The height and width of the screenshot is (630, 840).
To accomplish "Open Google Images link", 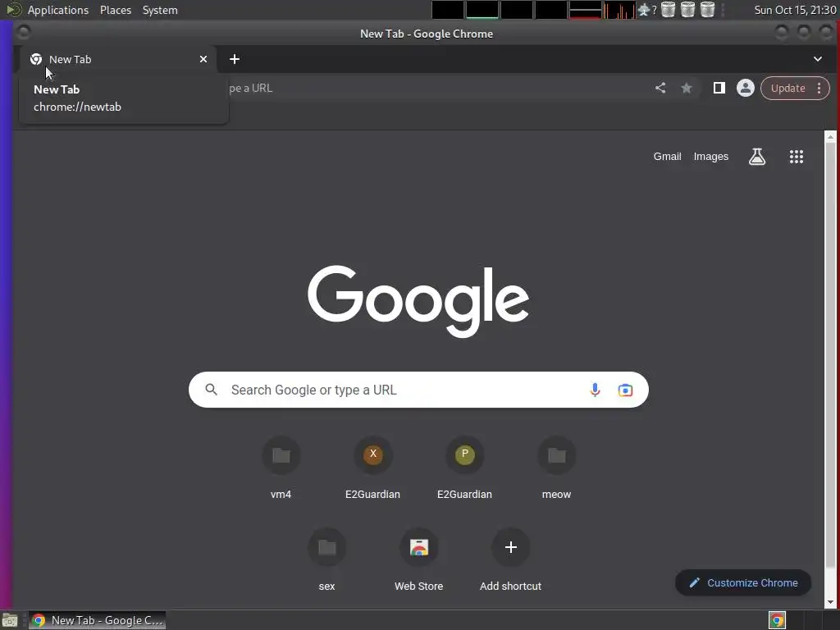I will [x=711, y=157].
